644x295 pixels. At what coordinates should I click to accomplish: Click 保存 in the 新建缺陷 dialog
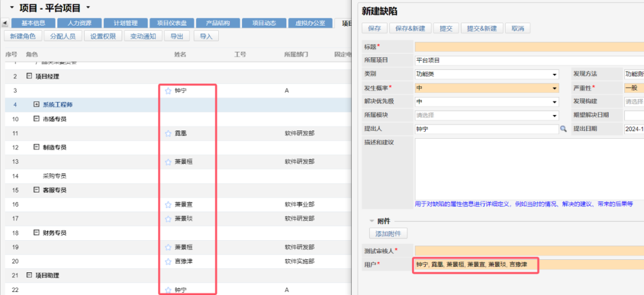pos(374,29)
